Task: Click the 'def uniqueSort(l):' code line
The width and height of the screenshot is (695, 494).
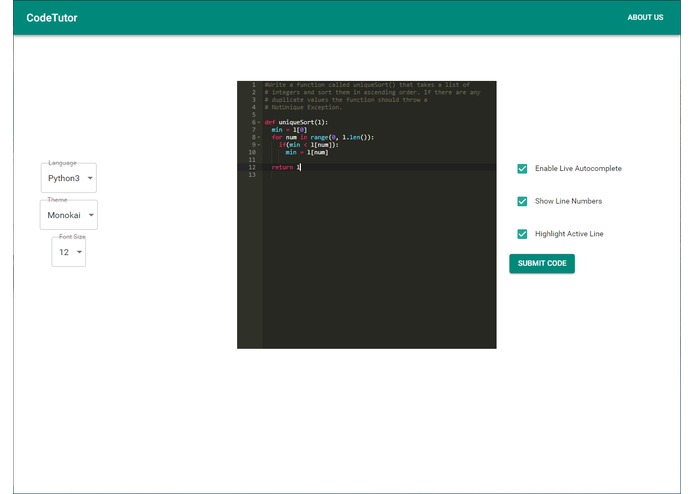Action: point(296,122)
